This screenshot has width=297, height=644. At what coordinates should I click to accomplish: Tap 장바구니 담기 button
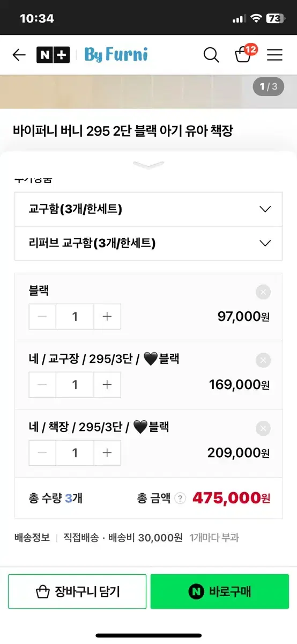pos(77,591)
